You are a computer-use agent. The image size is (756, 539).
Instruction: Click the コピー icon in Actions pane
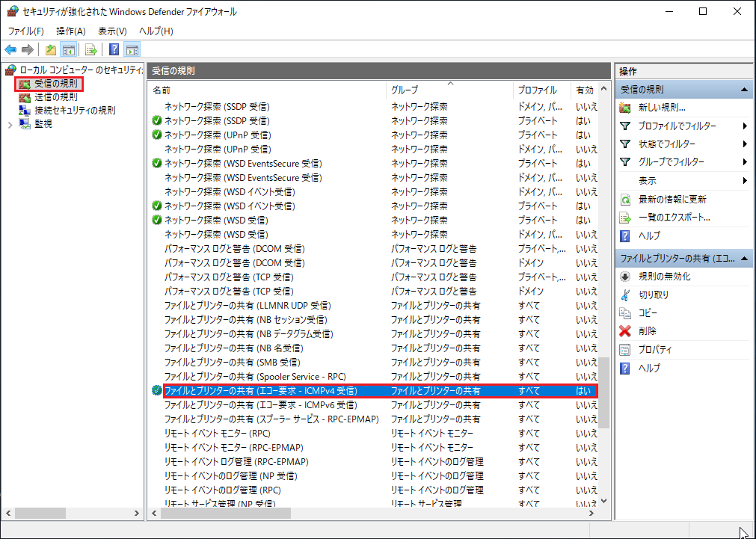625,313
